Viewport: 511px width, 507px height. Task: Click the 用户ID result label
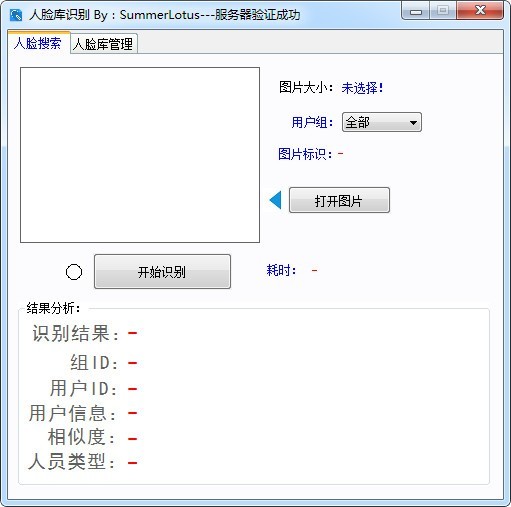pos(84,388)
